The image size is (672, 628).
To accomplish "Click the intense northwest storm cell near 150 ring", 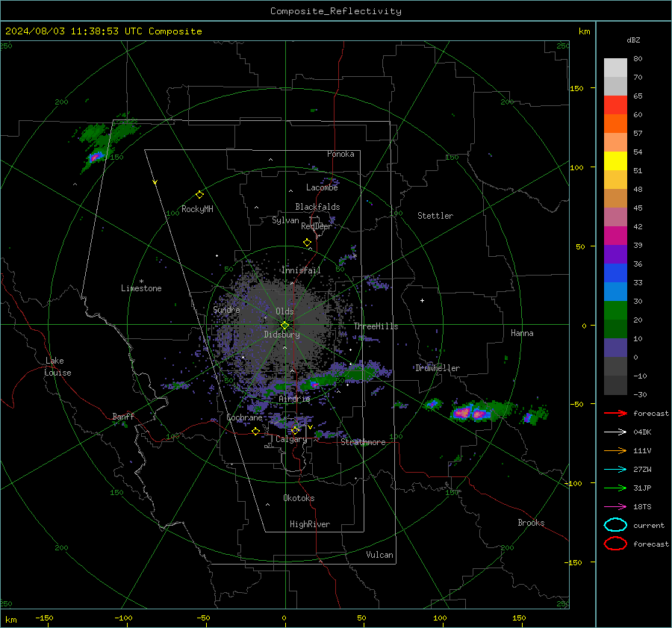I will [96, 157].
